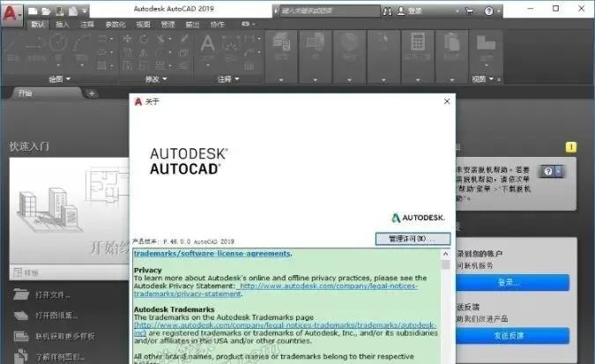Click Open folder icon in quick access toolbar
Viewport: 595px width, 364px height.
coord(47,11)
